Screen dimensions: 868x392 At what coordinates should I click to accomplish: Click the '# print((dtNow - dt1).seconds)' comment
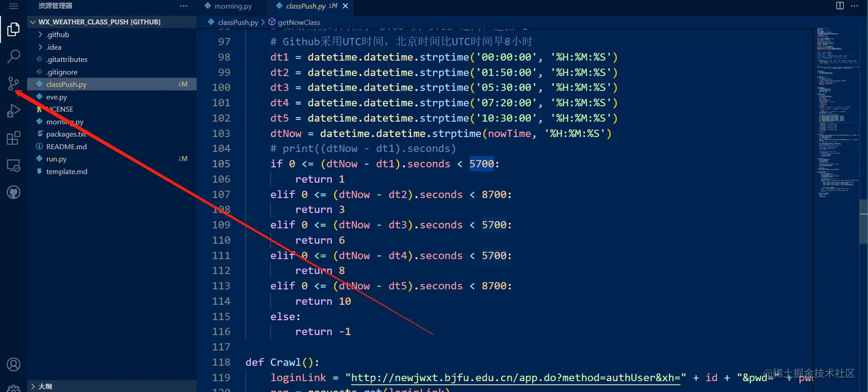click(363, 149)
